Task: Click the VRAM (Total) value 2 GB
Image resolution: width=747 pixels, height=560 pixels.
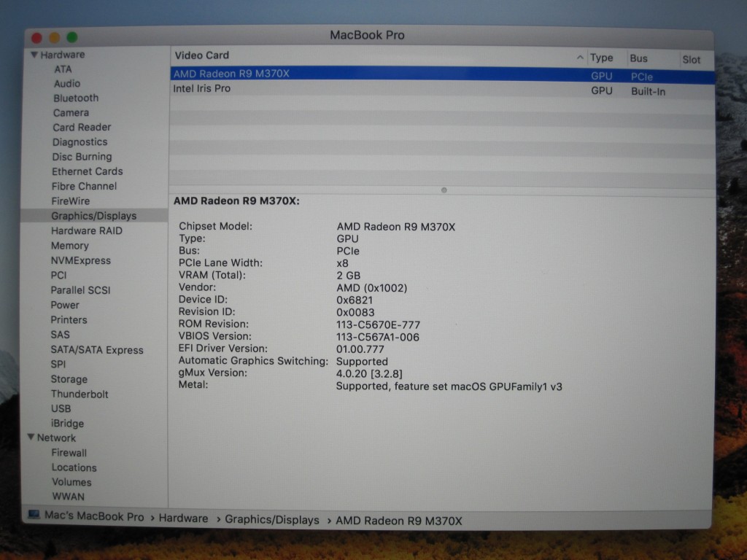Action: 348,275
